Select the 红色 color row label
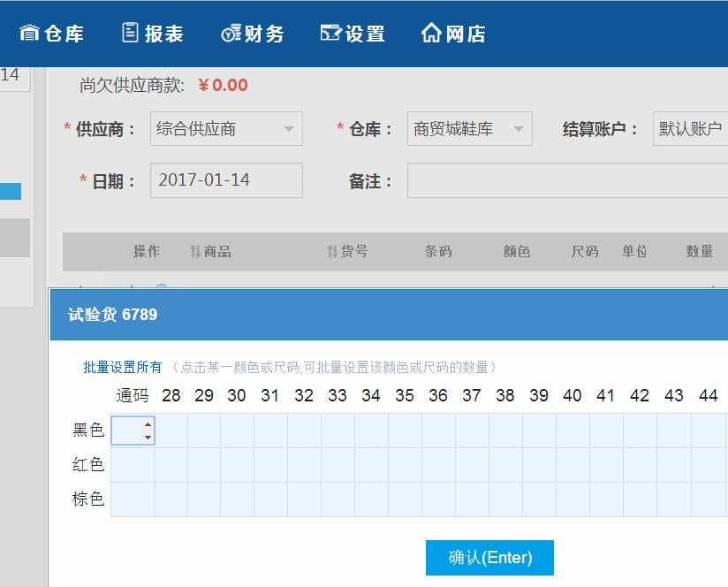 88,465
